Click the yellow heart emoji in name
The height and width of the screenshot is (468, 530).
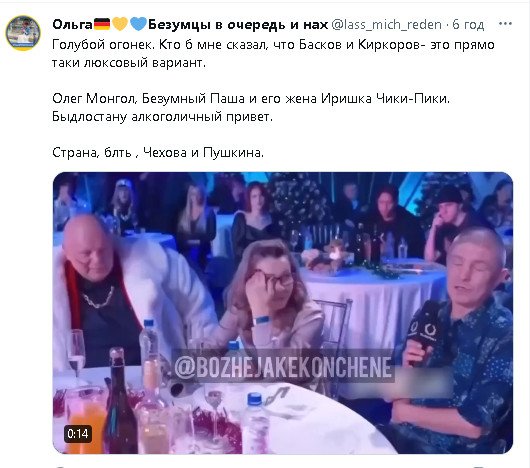pyautogui.click(x=120, y=24)
